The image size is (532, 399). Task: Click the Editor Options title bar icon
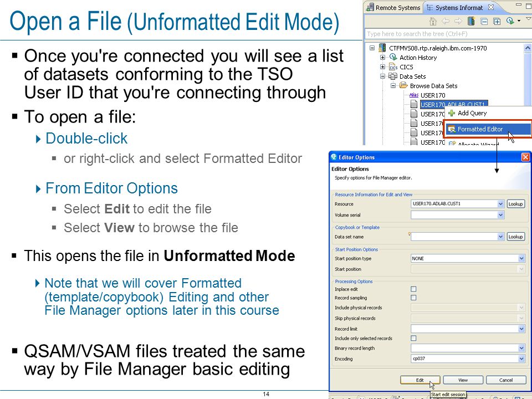pos(334,157)
